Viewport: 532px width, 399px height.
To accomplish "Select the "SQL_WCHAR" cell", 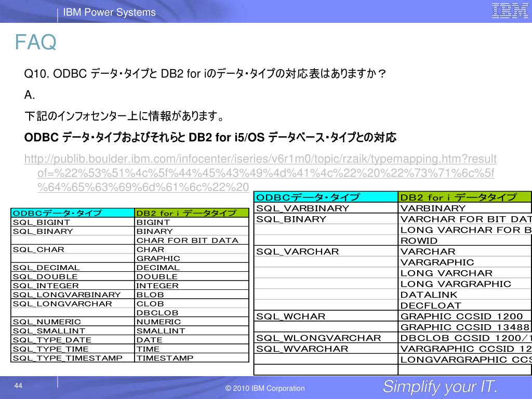I will [x=326, y=316].
